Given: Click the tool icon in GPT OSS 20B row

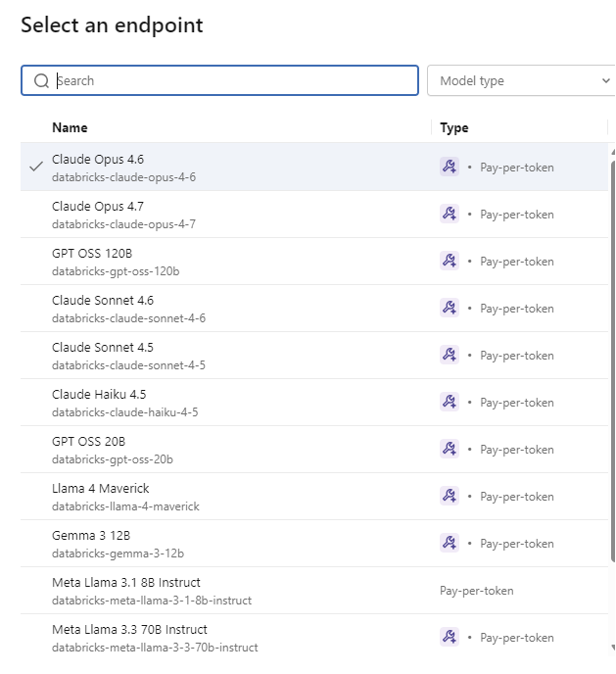Looking at the screenshot, I should pyautogui.click(x=450, y=449).
